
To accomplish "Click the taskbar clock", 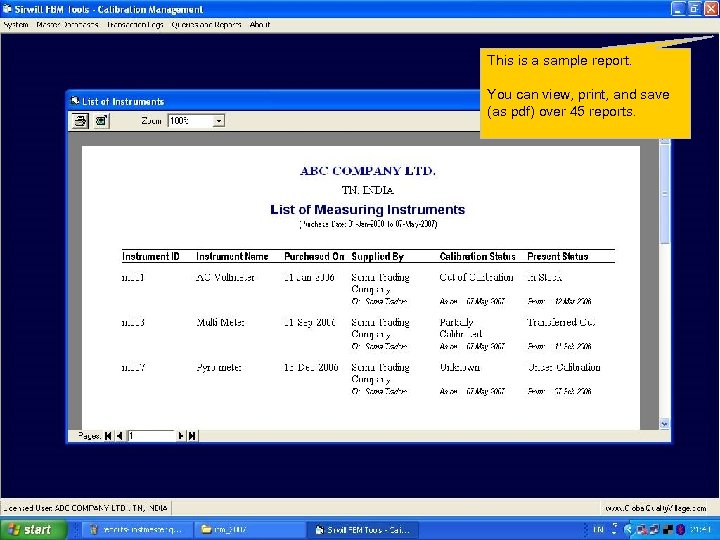I will point(701,529).
